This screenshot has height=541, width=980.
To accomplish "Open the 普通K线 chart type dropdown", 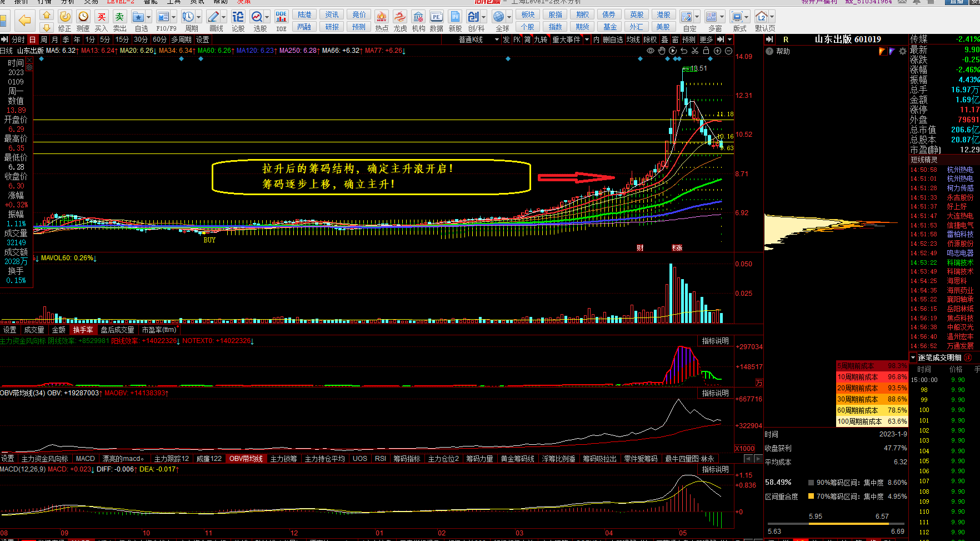I will [x=478, y=39].
